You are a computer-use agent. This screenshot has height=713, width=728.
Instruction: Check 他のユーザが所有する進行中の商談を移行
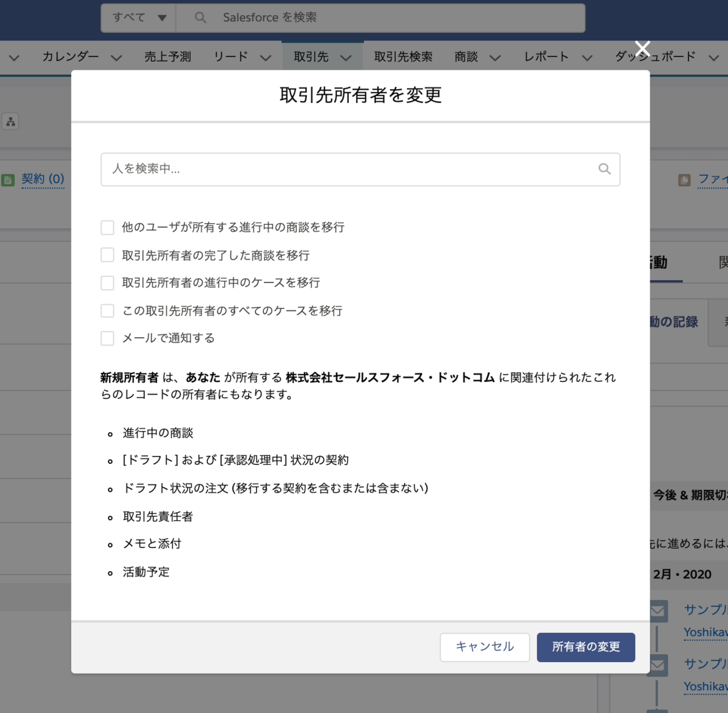tap(107, 227)
